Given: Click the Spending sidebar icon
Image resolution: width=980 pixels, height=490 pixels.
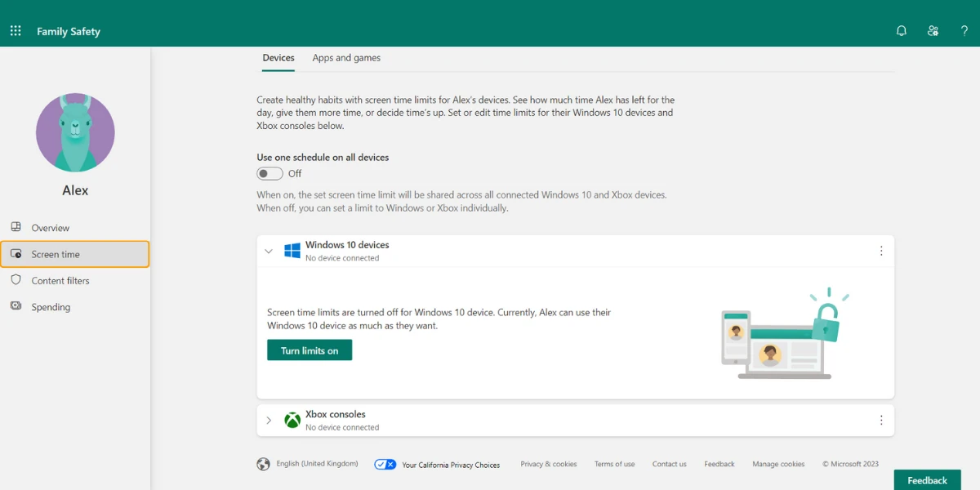Looking at the screenshot, I should tap(16, 306).
